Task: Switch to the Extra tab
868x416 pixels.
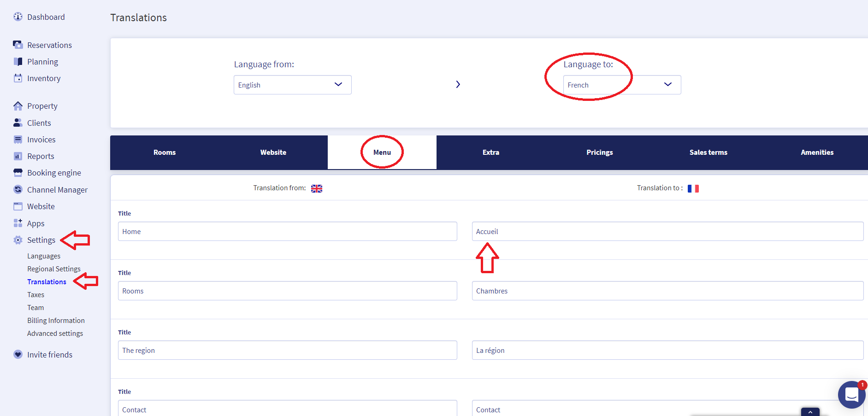Action: pyautogui.click(x=491, y=152)
